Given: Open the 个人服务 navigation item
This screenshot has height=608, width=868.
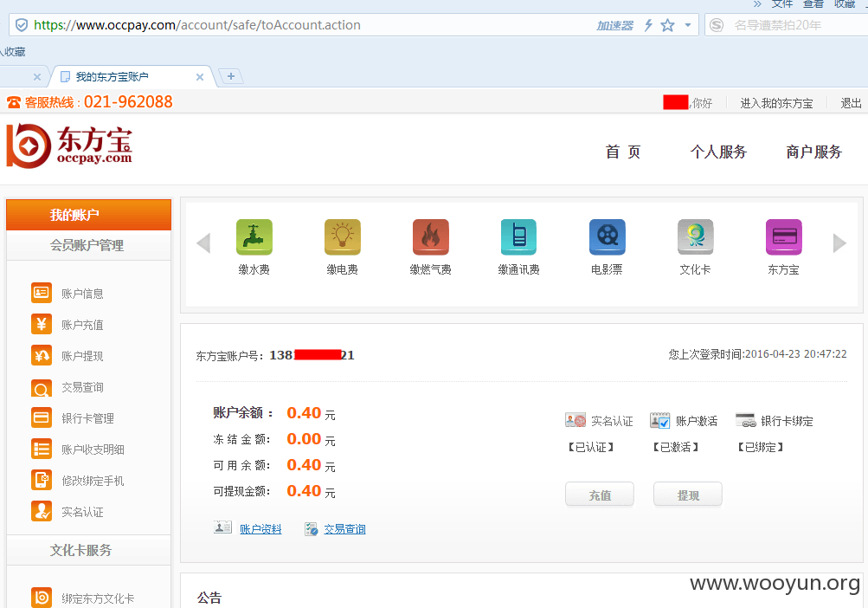Looking at the screenshot, I should [x=718, y=152].
